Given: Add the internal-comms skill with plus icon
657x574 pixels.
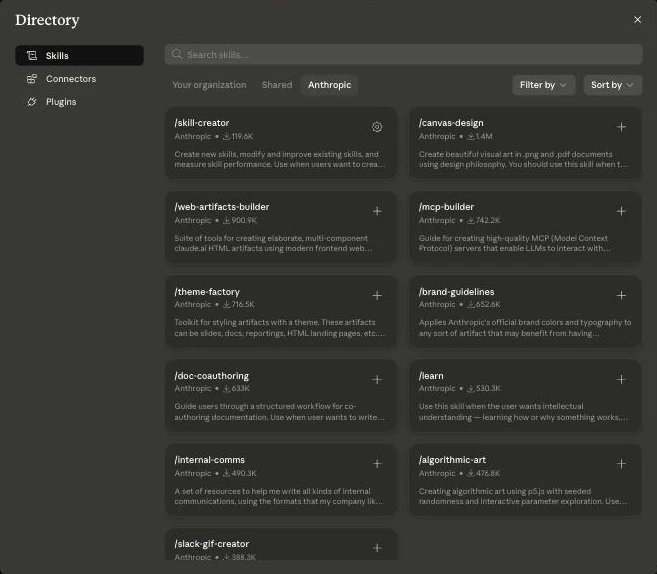Looking at the screenshot, I should pyautogui.click(x=377, y=464).
